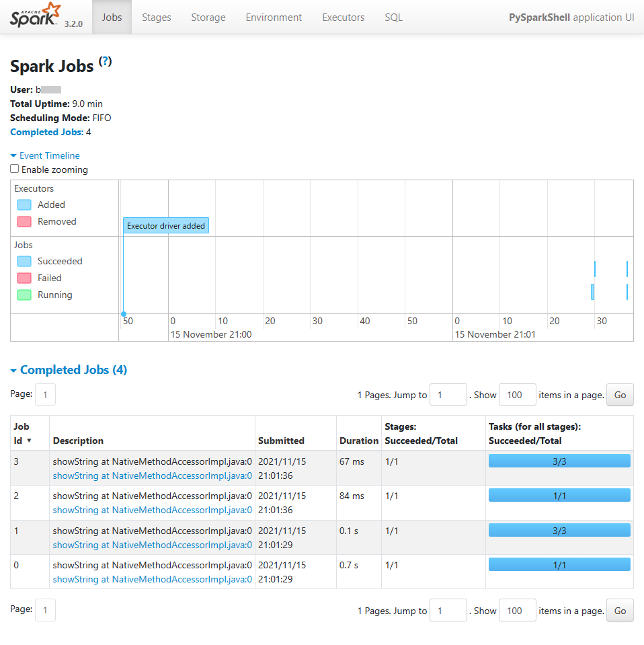
Task: Click the items per page input field
Action: click(517, 395)
